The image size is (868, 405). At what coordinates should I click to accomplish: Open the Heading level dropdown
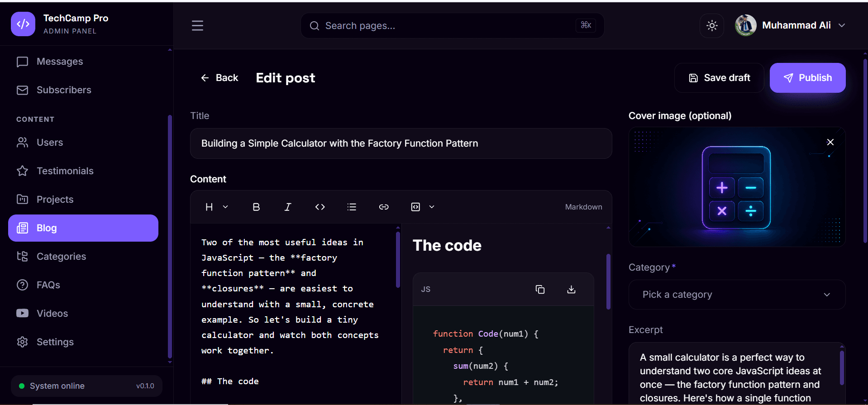(217, 207)
